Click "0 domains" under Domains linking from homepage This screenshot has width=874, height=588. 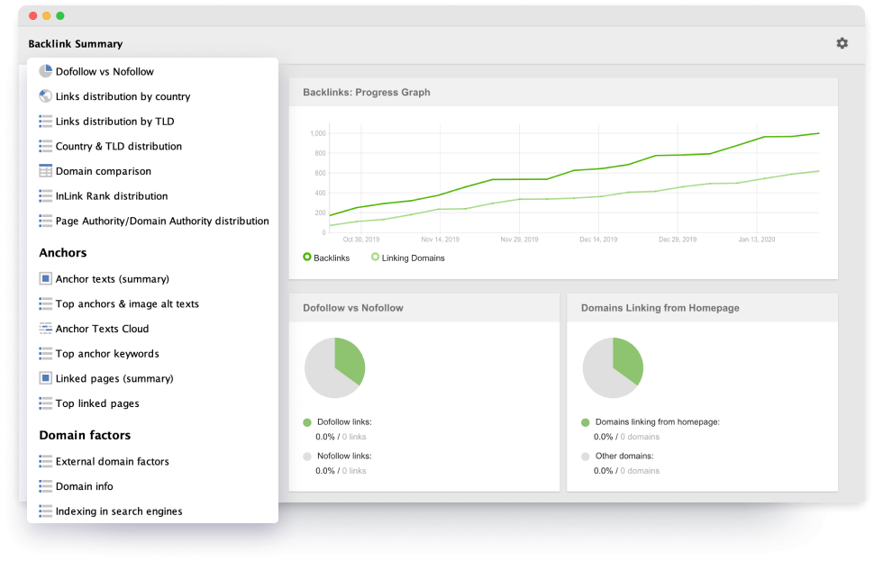click(x=640, y=437)
